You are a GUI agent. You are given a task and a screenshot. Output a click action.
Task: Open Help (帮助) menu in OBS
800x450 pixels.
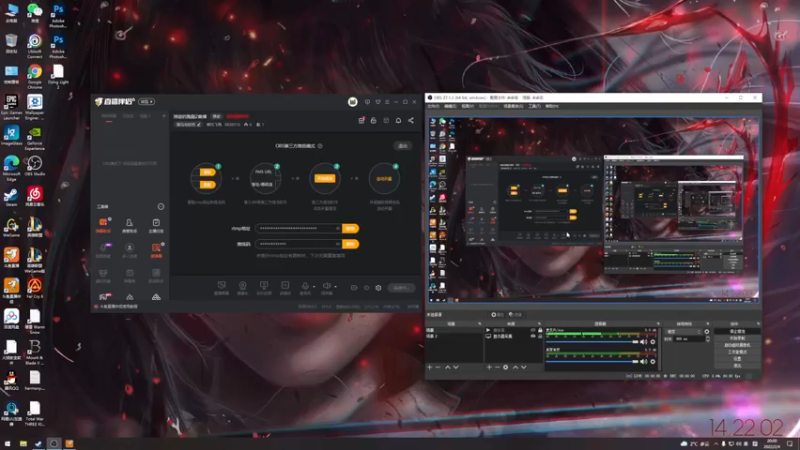click(x=552, y=106)
